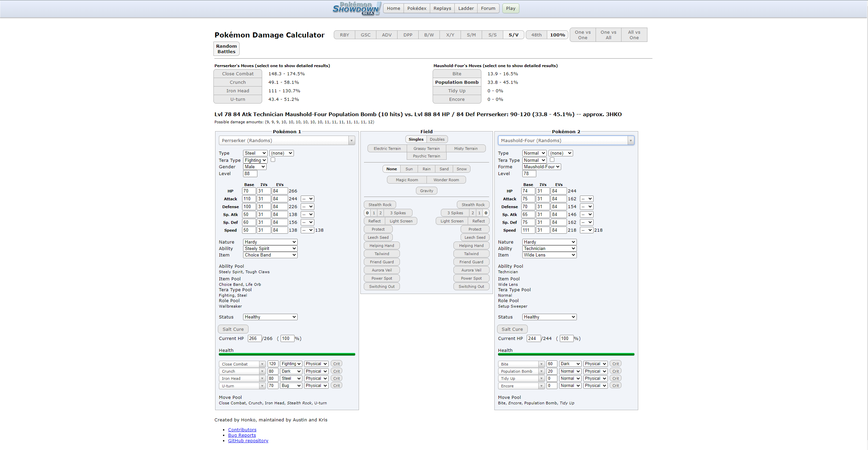
Task: Open Close Combat move selector arrow
Action: 262,364
